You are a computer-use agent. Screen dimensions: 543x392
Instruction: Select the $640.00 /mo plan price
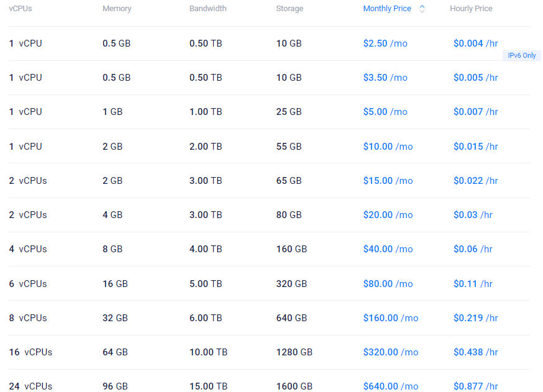391,386
